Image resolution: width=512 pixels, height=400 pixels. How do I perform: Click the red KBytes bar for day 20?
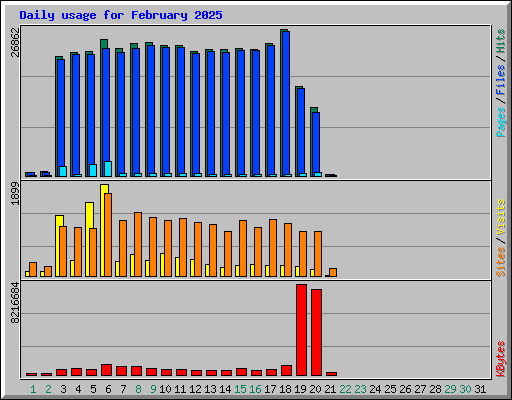(x=316, y=332)
